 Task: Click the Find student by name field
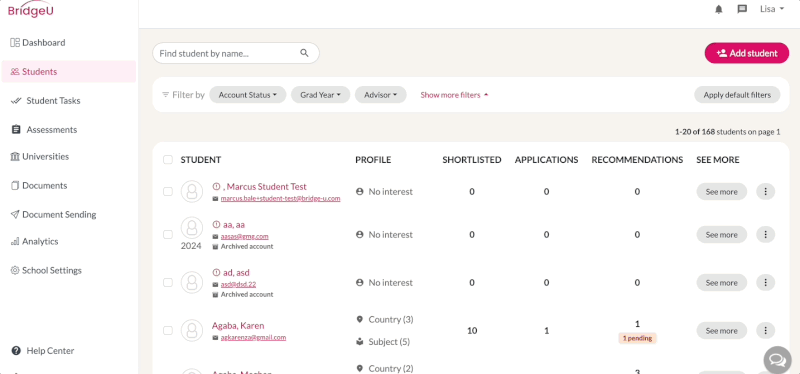[236, 53]
